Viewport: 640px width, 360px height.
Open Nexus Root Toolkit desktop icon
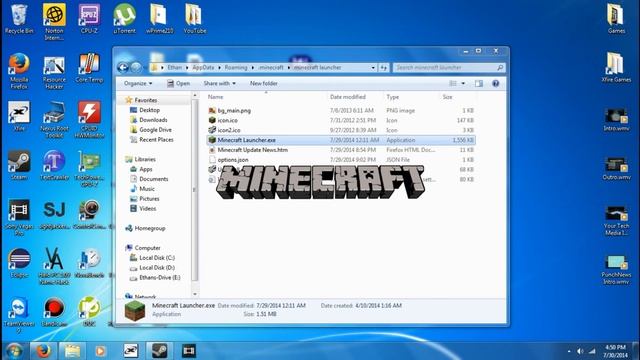pos(54,120)
